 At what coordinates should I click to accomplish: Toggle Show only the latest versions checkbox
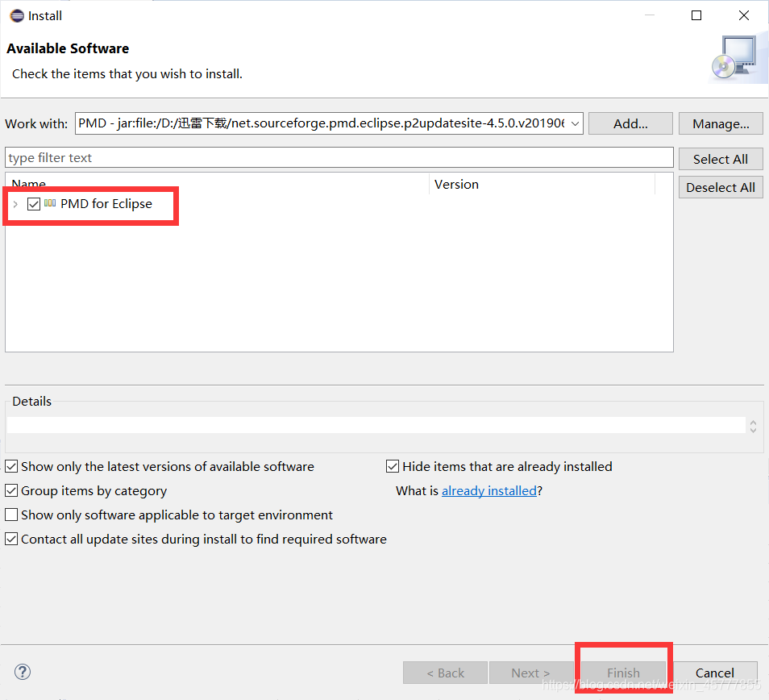11,466
